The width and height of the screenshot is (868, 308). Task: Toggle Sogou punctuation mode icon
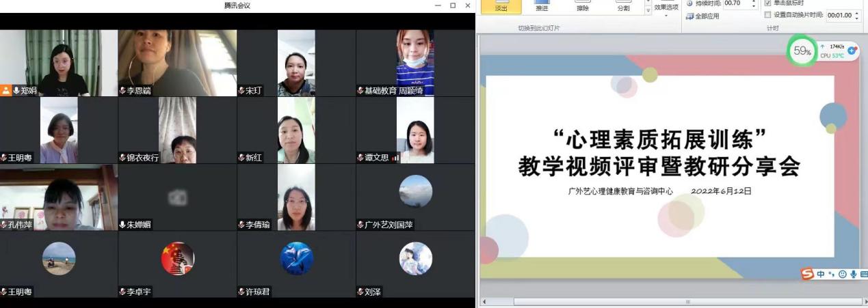coord(831,275)
